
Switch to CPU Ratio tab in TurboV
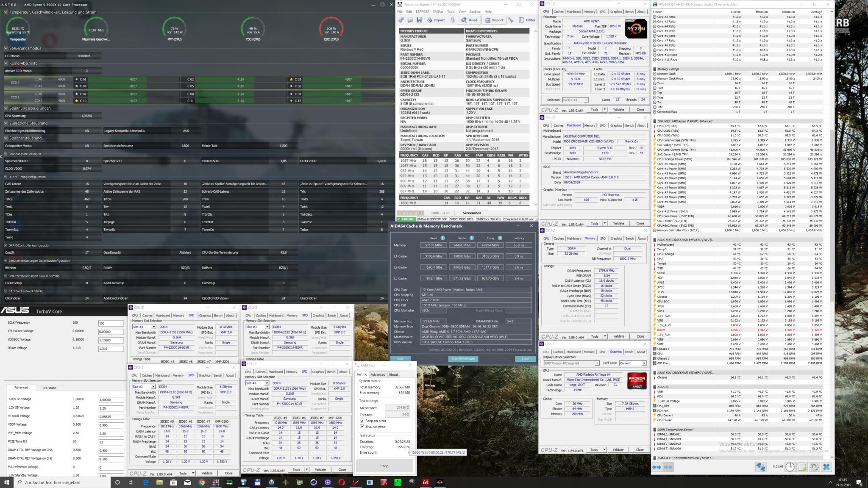point(49,388)
